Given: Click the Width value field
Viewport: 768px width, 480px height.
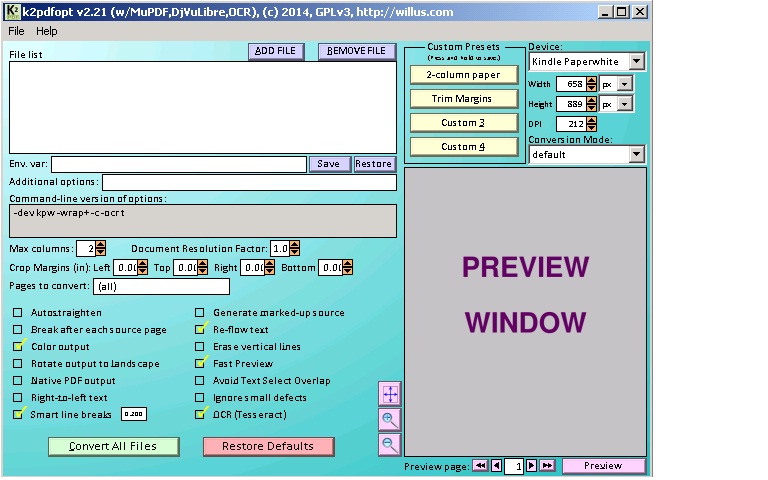Looking at the screenshot, I should point(571,84).
